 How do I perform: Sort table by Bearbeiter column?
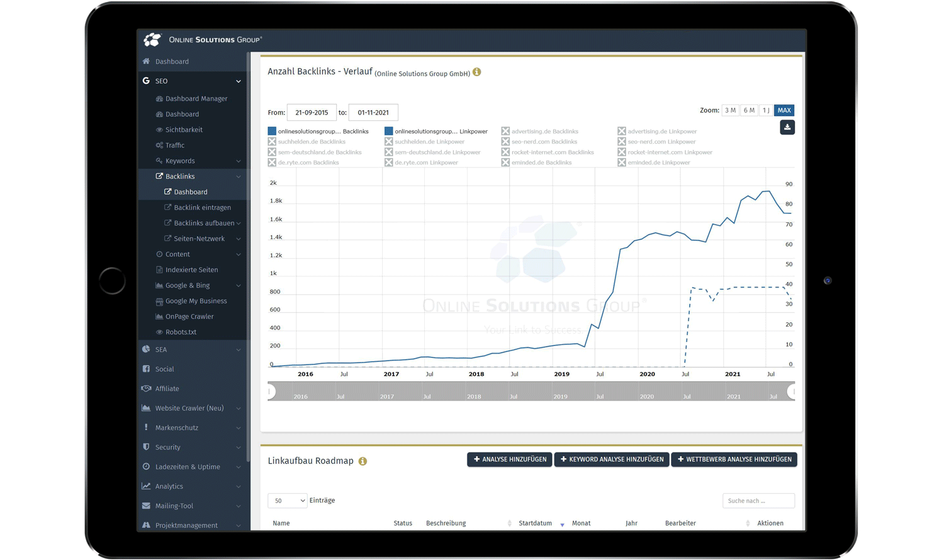[x=680, y=523]
